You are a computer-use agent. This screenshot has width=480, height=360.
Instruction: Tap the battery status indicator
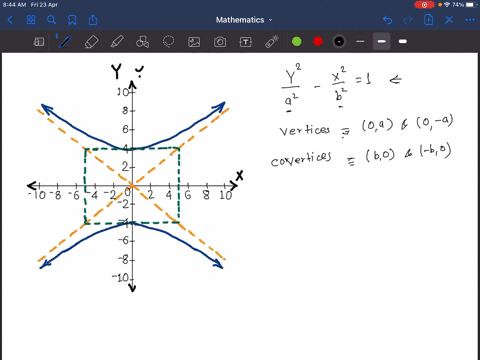coord(470,5)
